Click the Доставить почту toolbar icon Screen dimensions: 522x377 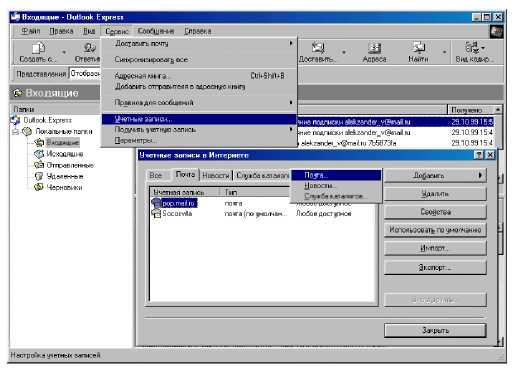318,48
